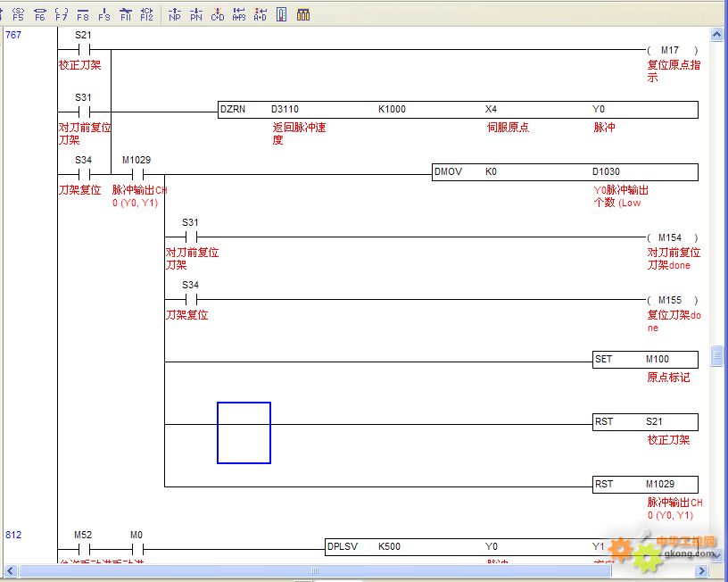The image size is (728, 582).
Task: Click the SET instruction for M100
Action: tap(604, 359)
